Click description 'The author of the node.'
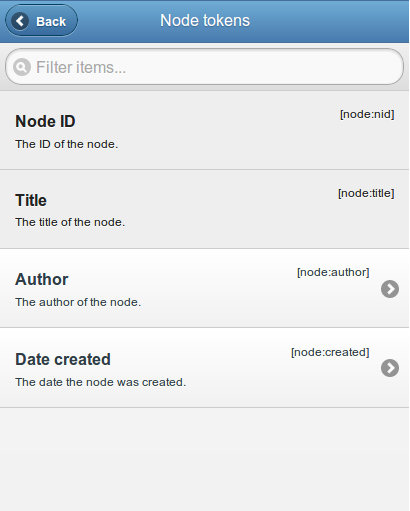The width and height of the screenshot is (410, 511). 78,302
